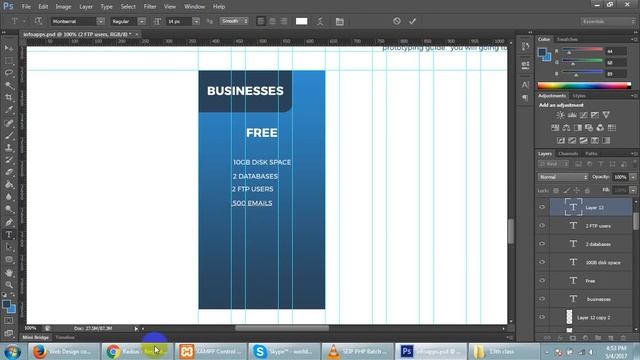Open the Mini Bridge panel tab
640x360 pixels.
tap(36, 338)
